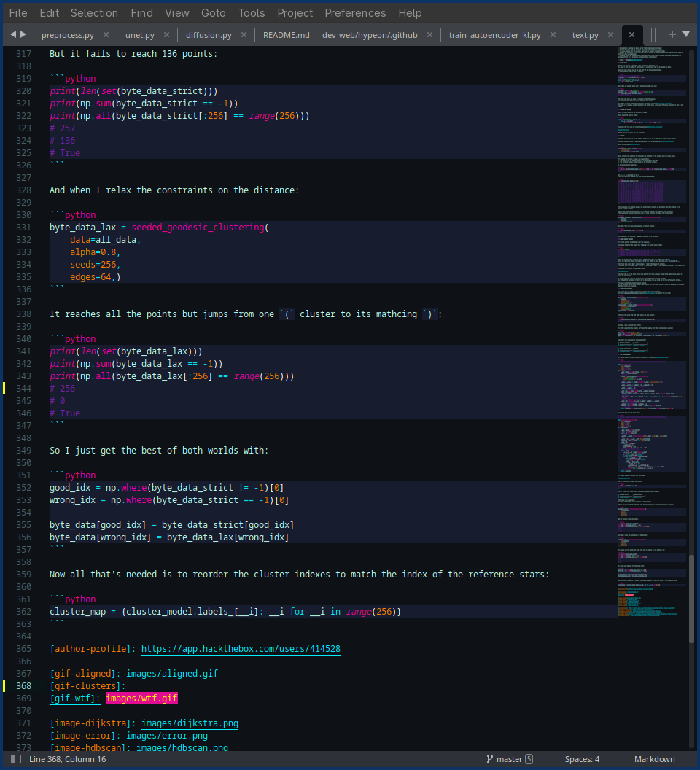
Task: Switch to the README.md tab
Action: pyautogui.click(x=340, y=34)
